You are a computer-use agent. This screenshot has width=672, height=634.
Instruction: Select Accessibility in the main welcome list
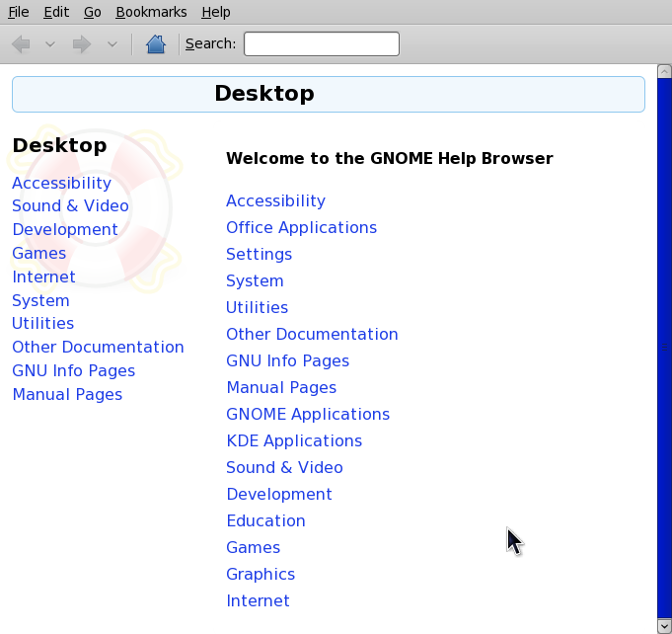coord(276,201)
